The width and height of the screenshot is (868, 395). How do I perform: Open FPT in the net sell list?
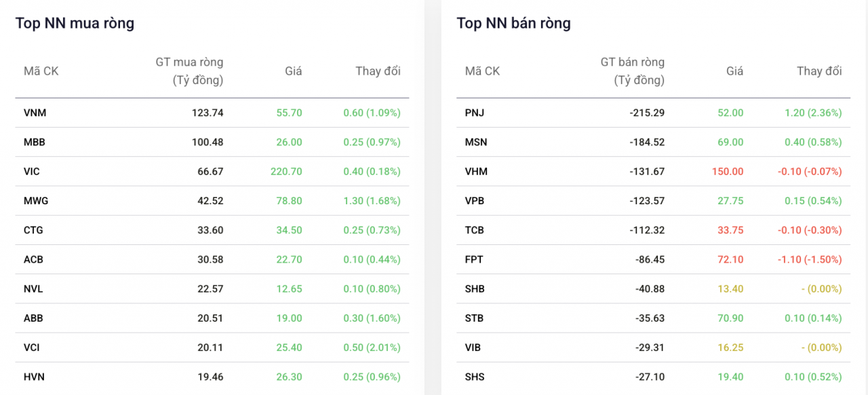click(x=474, y=259)
